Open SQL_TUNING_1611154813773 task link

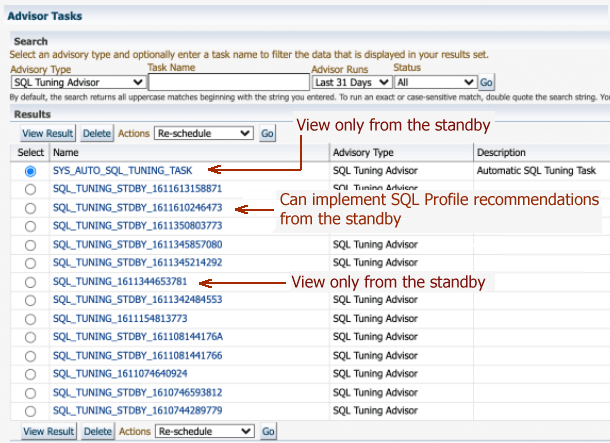pos(120,319)
